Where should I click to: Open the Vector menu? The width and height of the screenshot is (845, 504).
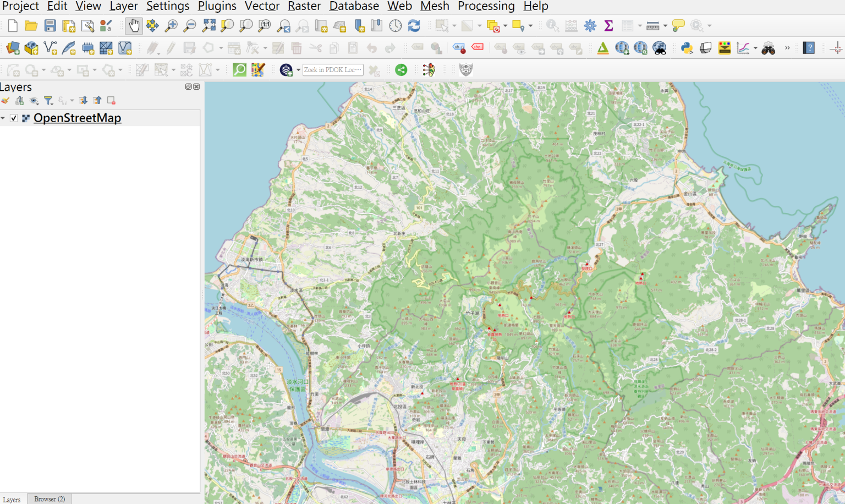(262, 6)
